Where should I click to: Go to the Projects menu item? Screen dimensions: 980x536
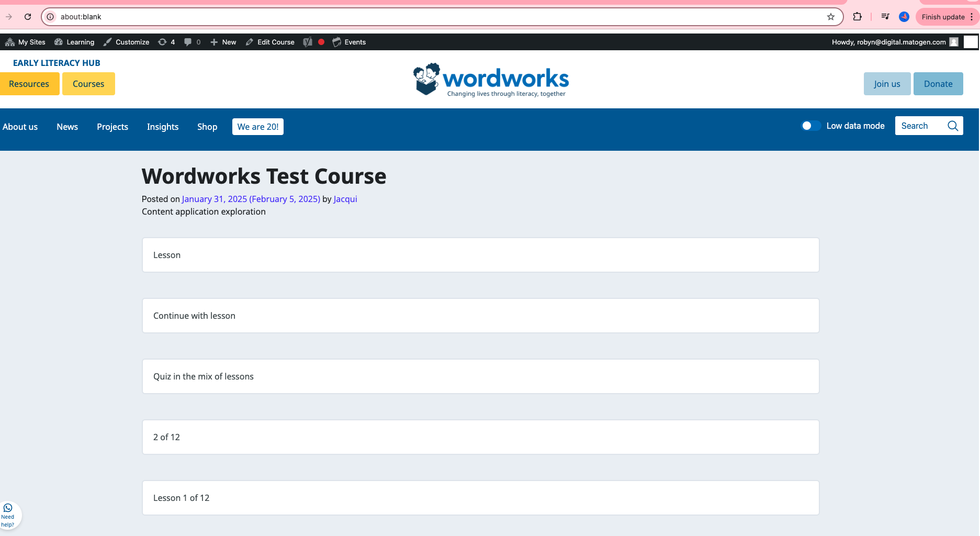(112, 127)
